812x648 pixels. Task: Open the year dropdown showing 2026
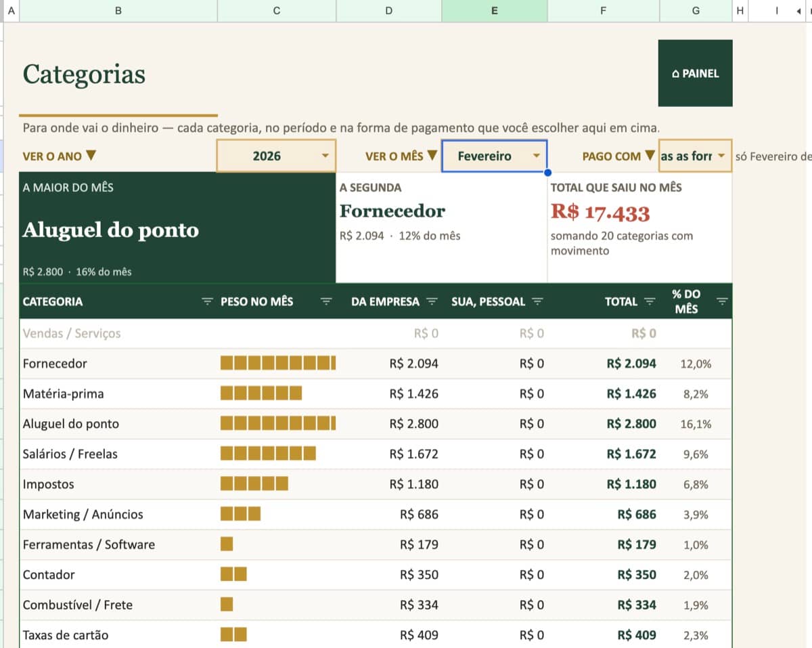(276, 156)
